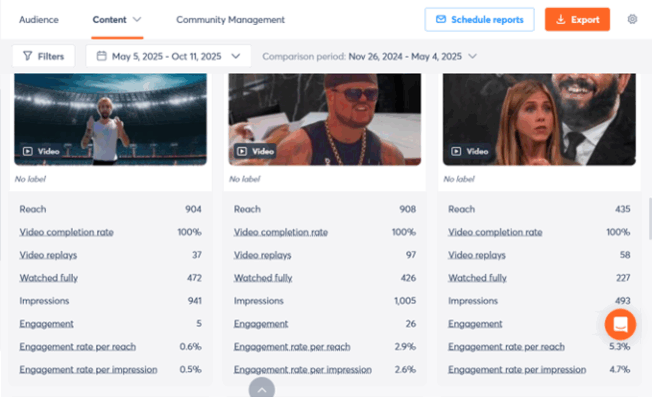Click the Reach value 435

(622, 209)
